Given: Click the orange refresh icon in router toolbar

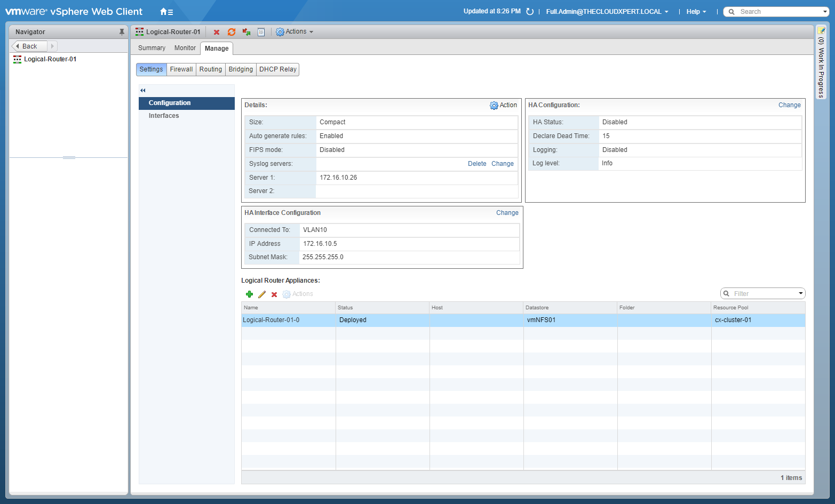Looking at the screenshot, I should (232, 32).
